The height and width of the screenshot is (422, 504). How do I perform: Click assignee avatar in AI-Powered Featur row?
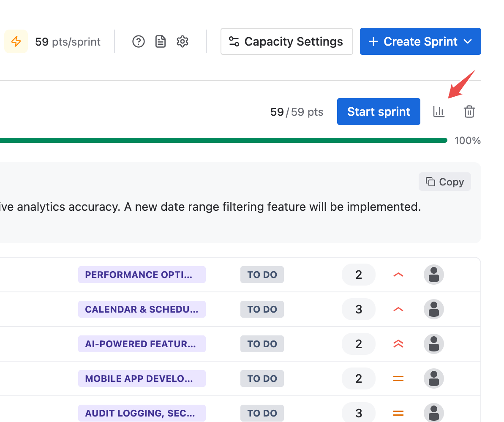(x=434, y=344)
